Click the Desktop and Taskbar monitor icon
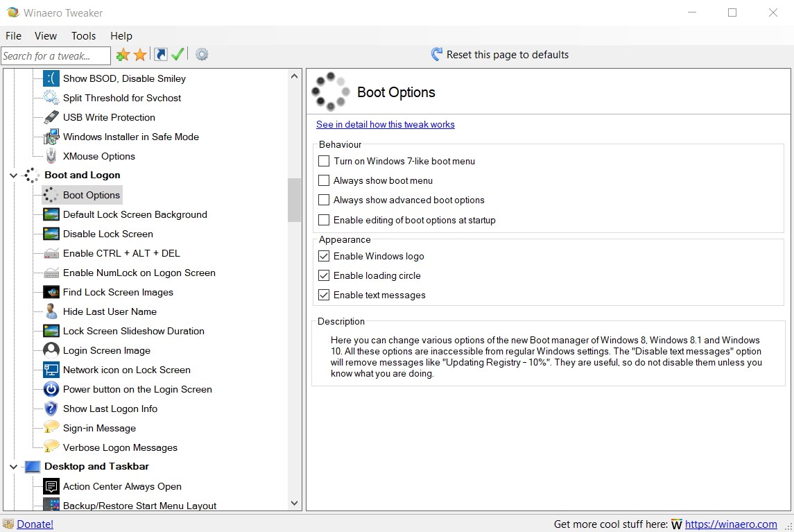The height and width of the screenshot is (532, 794). (x=32, y=467)
